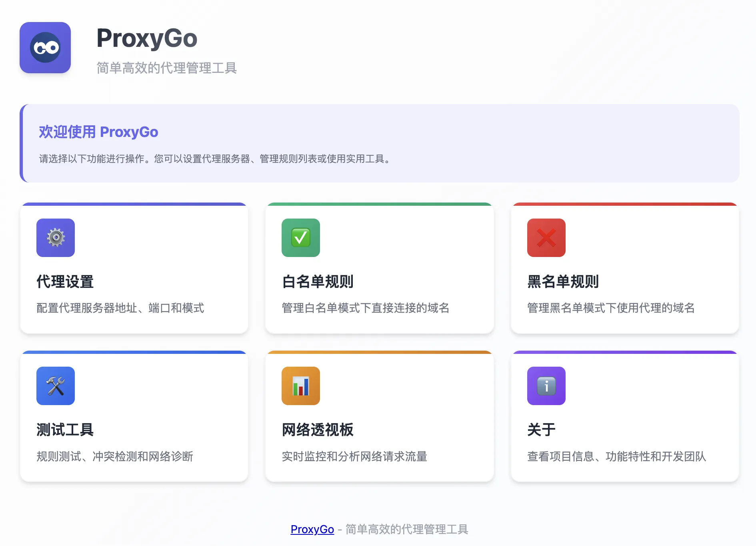Click the red X icon on 黑名单规则 card
Image resolution: width=756 pixels, height=546 pixels.
(546, 238)
